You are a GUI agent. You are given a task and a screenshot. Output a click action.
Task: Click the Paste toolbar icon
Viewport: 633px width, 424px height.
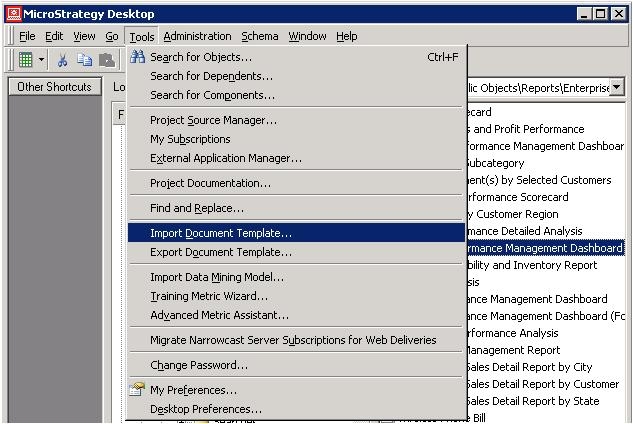(106, 60)
